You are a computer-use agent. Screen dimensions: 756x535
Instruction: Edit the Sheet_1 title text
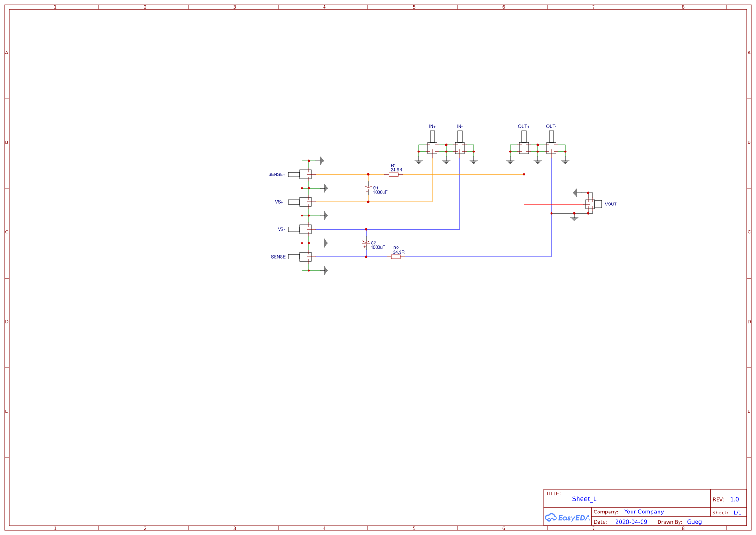[584, 499]
